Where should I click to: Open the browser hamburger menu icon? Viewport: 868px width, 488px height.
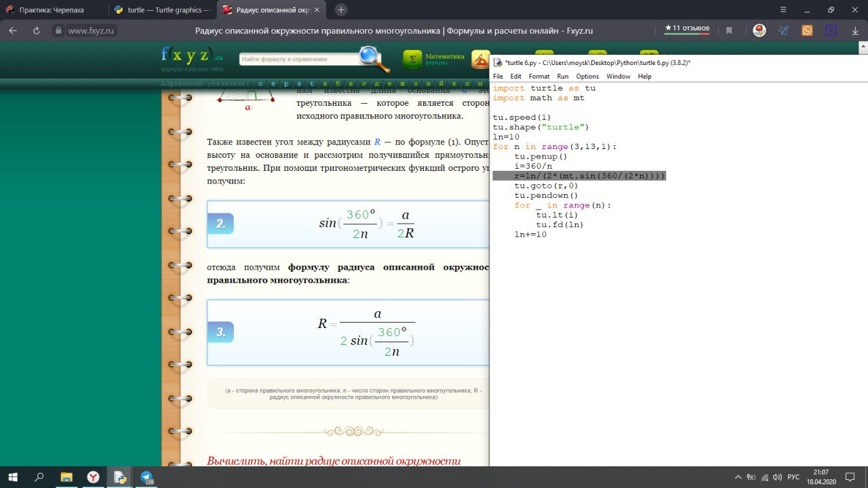click(x=784, y=10)
